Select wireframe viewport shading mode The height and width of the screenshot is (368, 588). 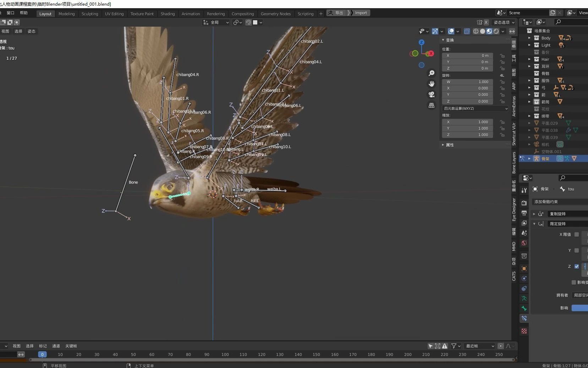pos(476,31)
